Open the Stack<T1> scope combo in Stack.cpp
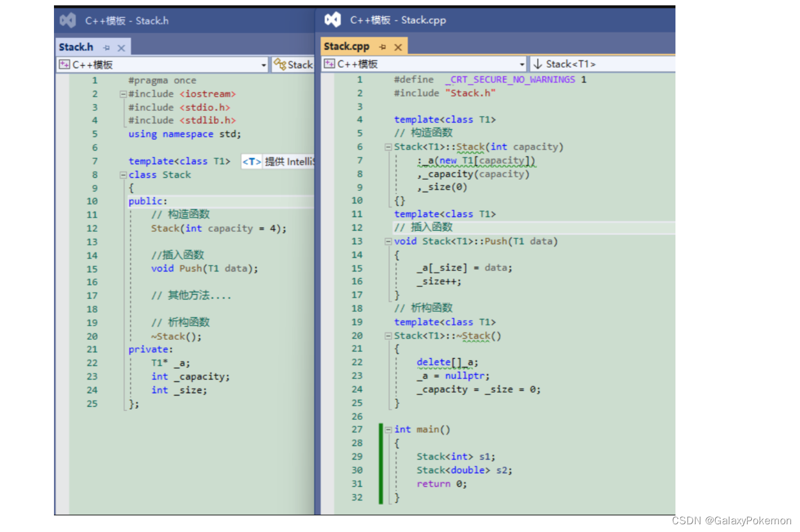The height and width of the screenshot is (532, 800). click(602, 64)
